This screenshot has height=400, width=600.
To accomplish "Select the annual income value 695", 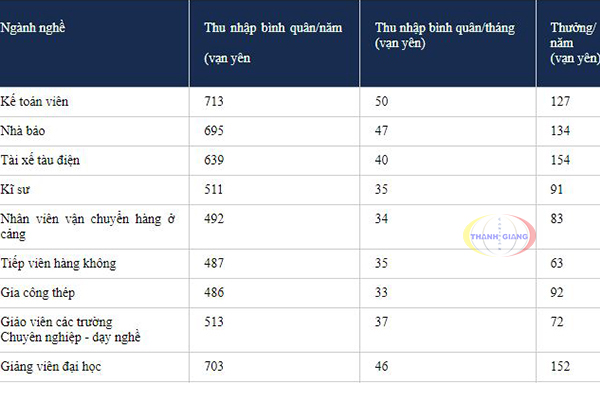I will point(213,131).
